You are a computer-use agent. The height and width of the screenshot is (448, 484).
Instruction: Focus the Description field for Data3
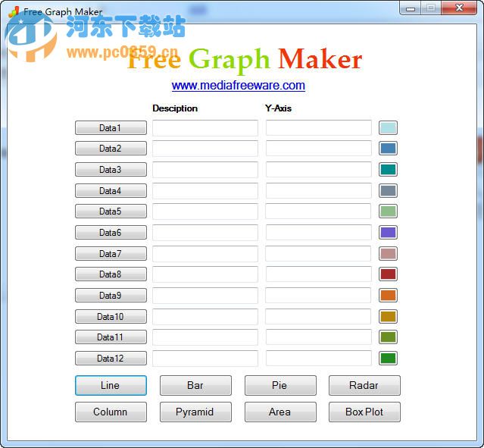pos(205,169)
